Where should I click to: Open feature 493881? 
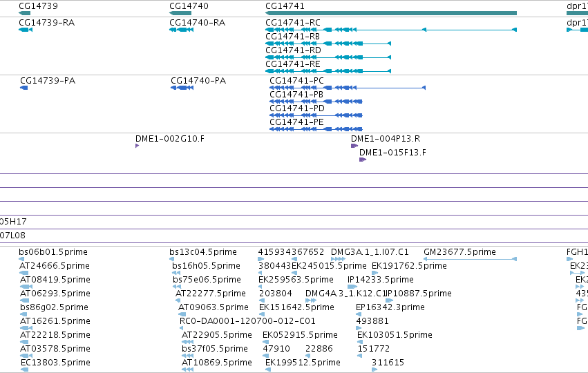point(372,321)
